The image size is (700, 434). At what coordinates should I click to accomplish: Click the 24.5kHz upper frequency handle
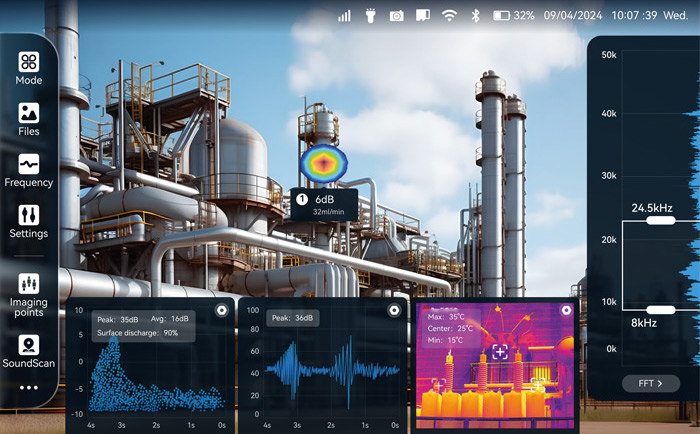661,221
